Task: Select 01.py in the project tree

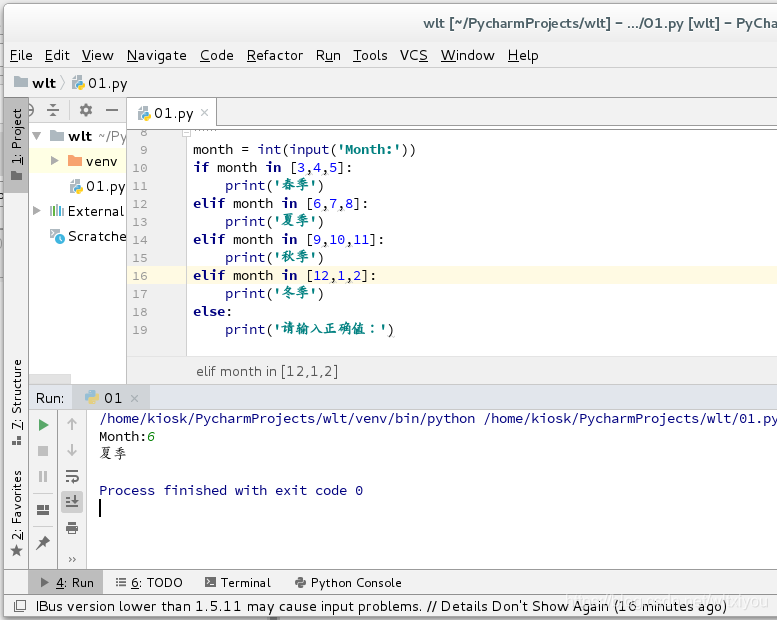Action: click(97, 186)
